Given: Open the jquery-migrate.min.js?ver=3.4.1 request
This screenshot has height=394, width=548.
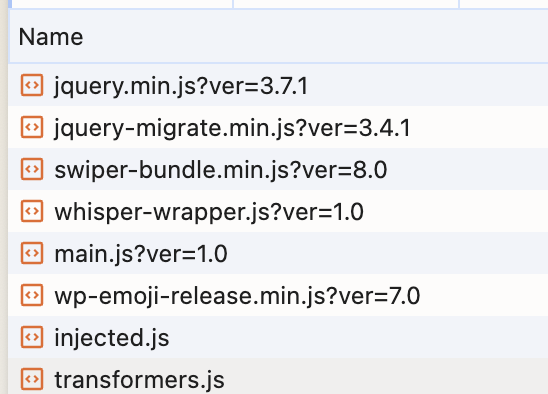Looking at the screenshot, I should tap(278, 127).
